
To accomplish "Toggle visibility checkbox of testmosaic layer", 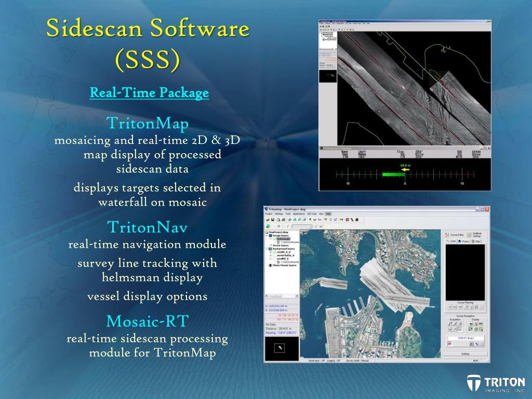I will click(x=274, y=239).
